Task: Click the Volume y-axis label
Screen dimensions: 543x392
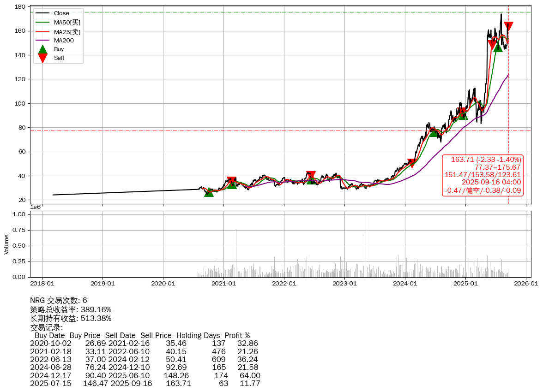Action: [x=6, y=244]
